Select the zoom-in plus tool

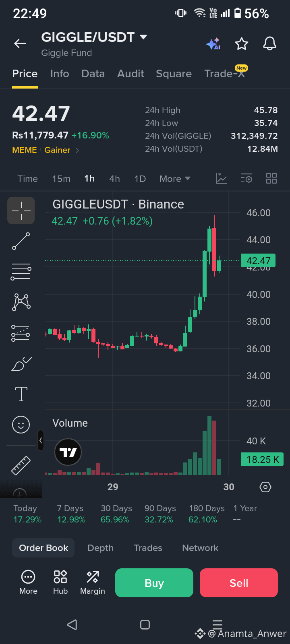coord(20,493)
